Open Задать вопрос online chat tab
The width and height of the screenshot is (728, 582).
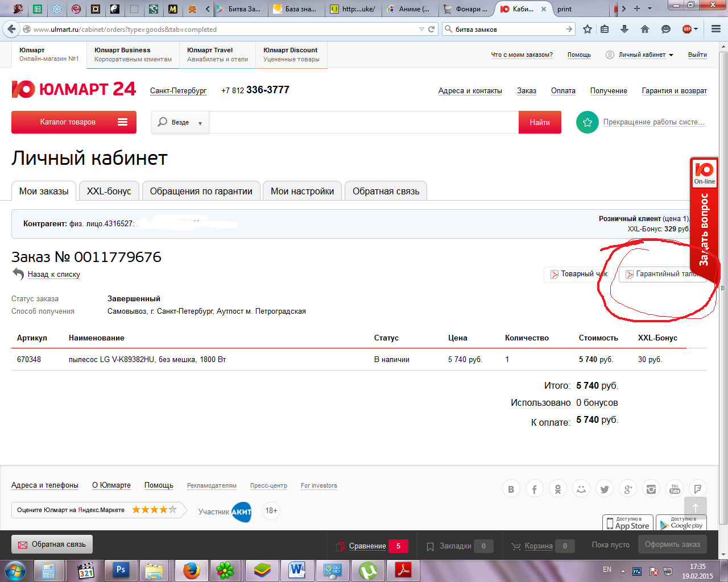pos(704,221)
